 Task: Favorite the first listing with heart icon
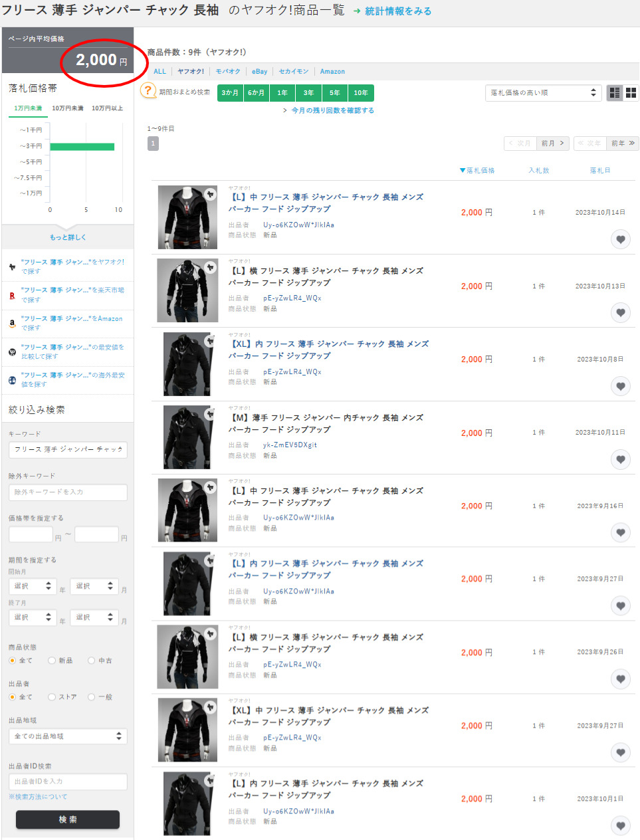click(x=620, y=239)
